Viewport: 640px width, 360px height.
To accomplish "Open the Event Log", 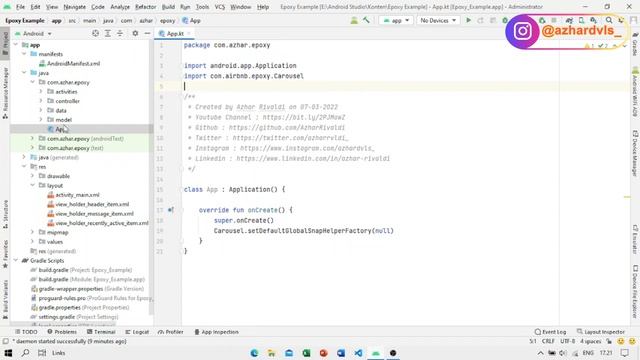I will coord(550,332).
